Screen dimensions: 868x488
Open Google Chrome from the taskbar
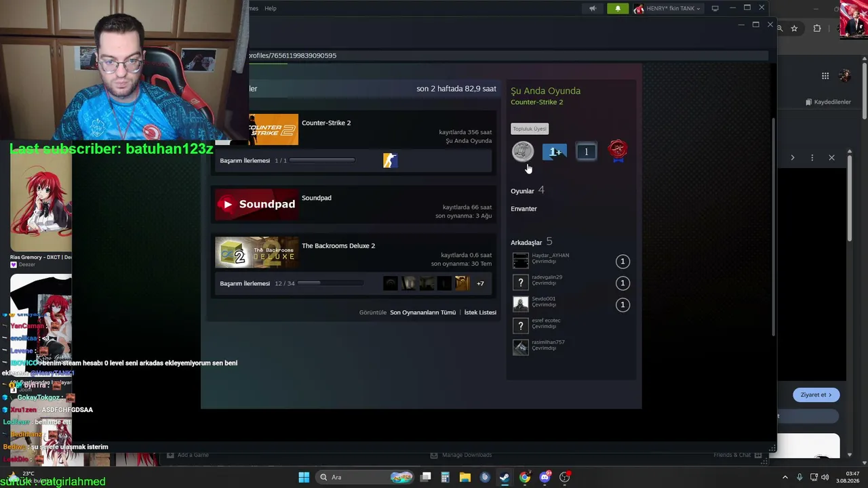click(525, 477)
